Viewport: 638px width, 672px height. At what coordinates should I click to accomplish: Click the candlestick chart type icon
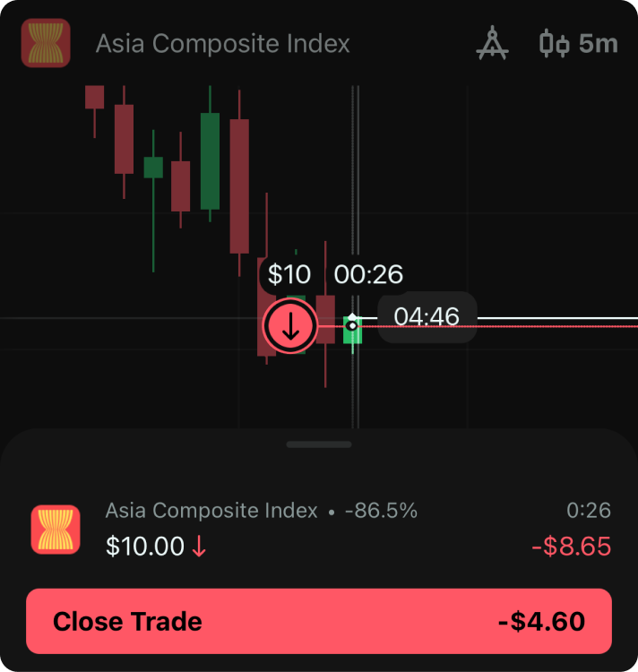click(554, 43)
